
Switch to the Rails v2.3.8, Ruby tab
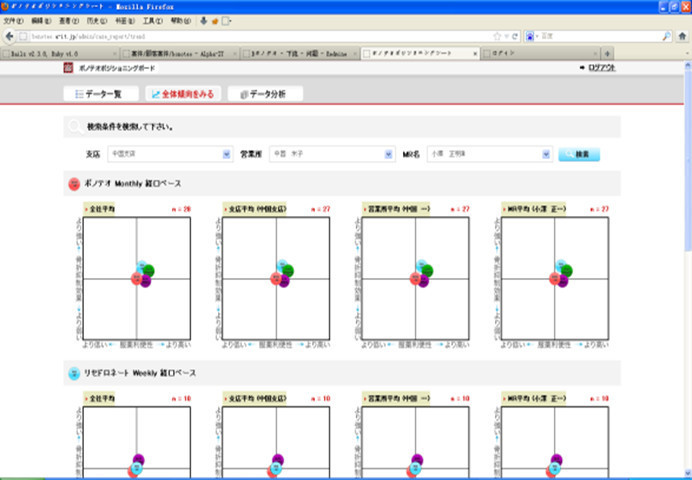point(60,54)
